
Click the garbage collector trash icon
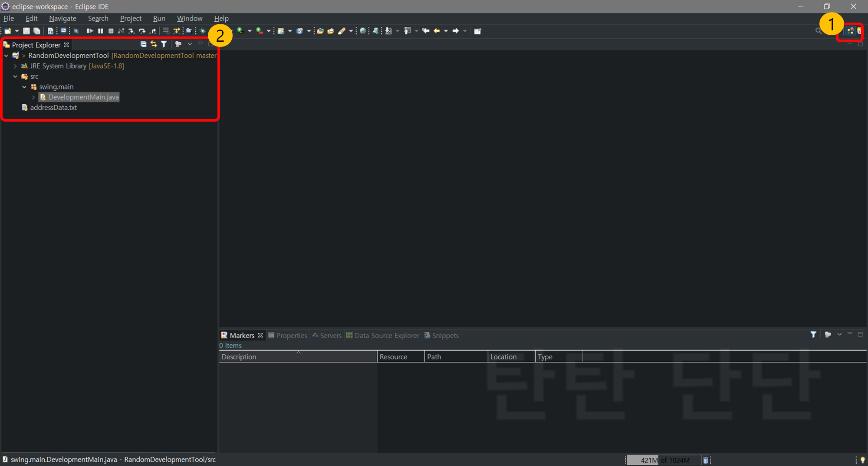[x=706, y=460]
